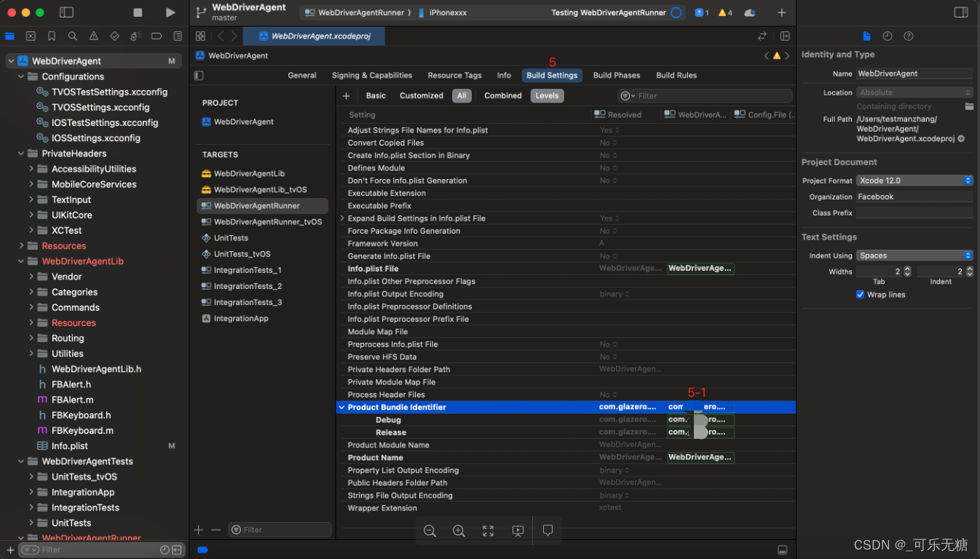Select the WebDriverAgentRunner target

coord(262,206)
